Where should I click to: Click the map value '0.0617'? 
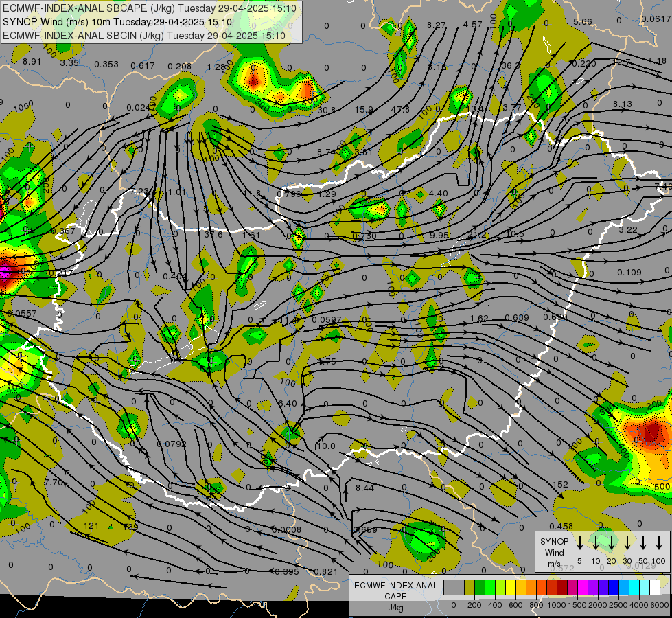coord(656,19)
